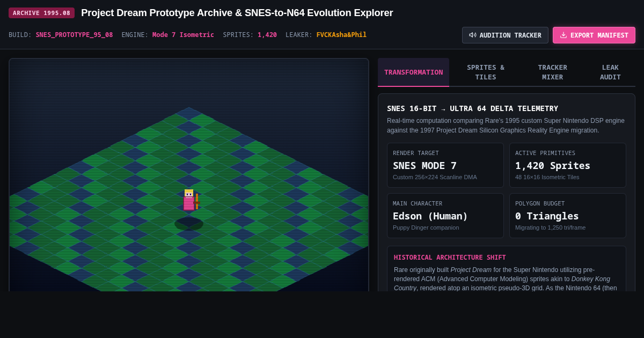Select the Tracker Mixer tab

(552, 72)
